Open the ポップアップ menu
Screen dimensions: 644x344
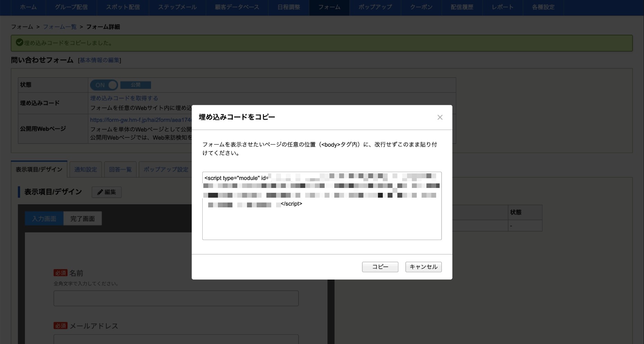tap(375, 7)
